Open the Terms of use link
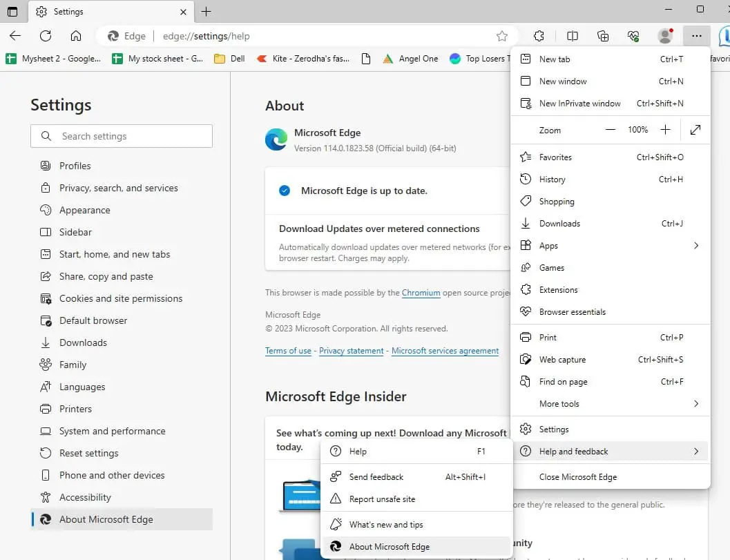This screenshot has width=730, height=560. (288, 351)
